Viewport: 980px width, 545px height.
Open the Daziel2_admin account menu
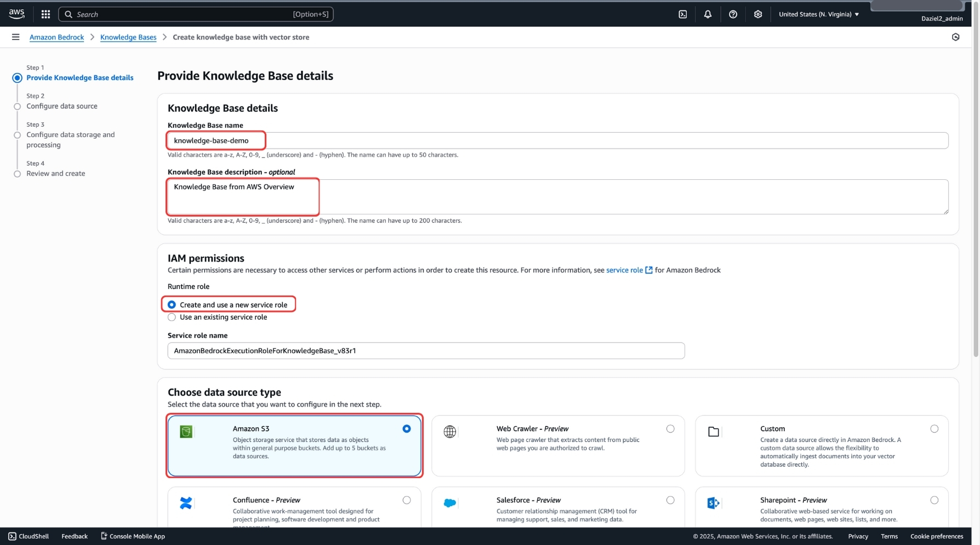pyautogui.click(x=943, y=18)
